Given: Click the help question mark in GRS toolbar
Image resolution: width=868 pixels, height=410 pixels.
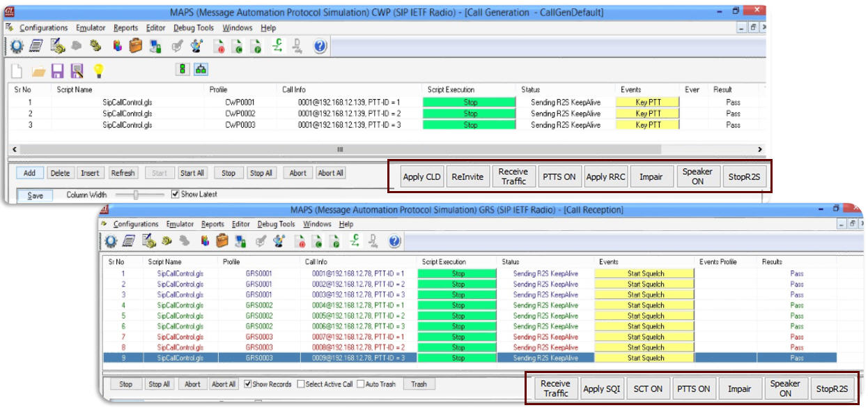Looking at the screenshot, I should [394, 241].
